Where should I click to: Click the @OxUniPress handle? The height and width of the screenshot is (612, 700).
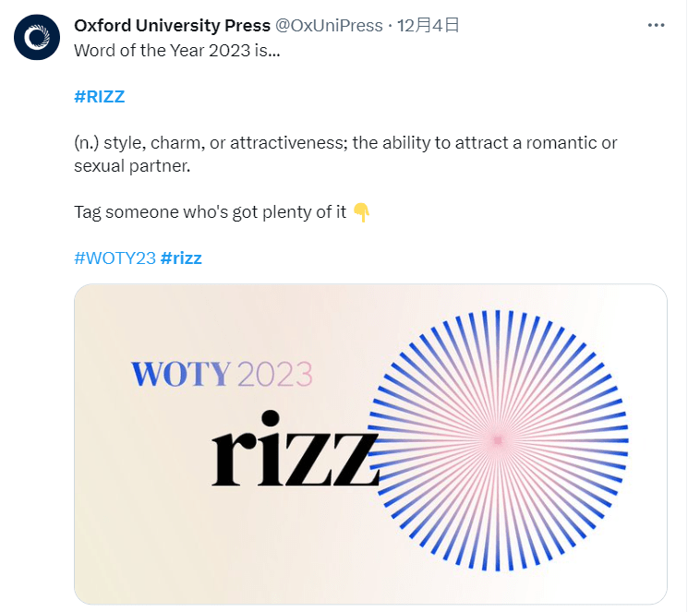(x=329, y=26)
